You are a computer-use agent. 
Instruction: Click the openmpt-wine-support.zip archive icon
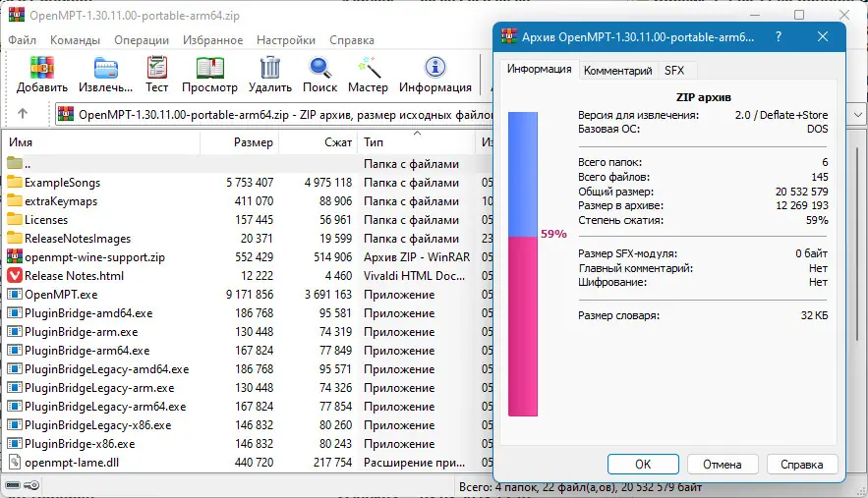point(15,256)
